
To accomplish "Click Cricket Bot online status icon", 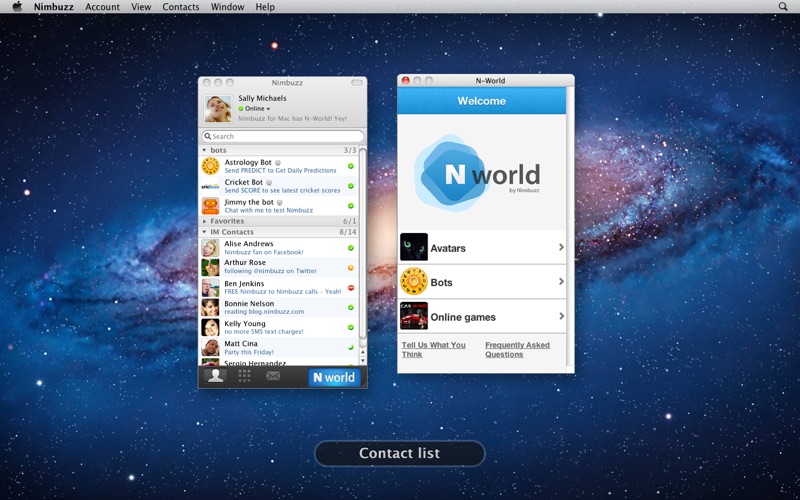I will (x=351, y=186).
